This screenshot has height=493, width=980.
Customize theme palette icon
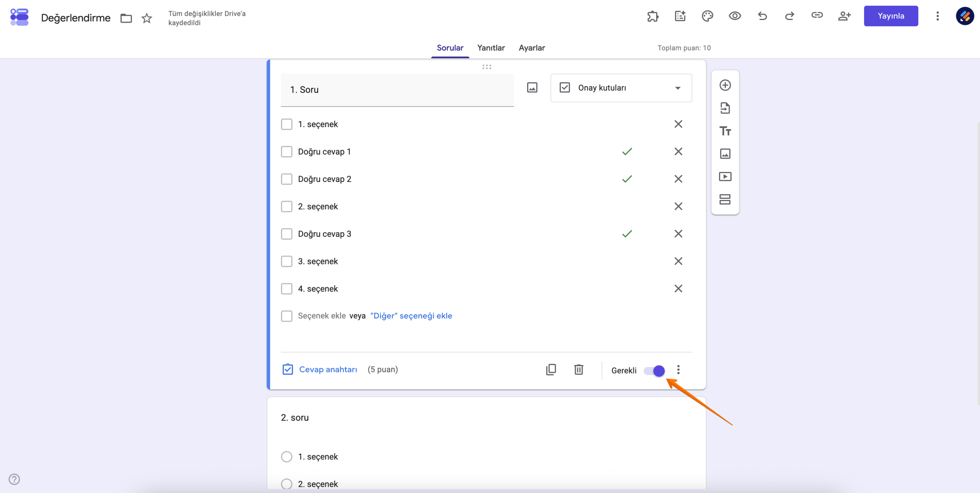coord(707,16)
